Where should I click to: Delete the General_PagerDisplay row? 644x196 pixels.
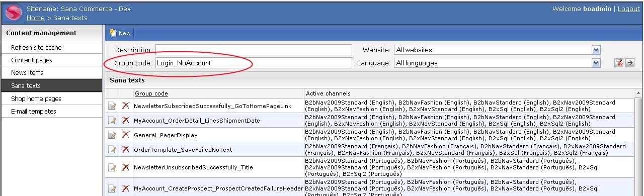[126, 135]
